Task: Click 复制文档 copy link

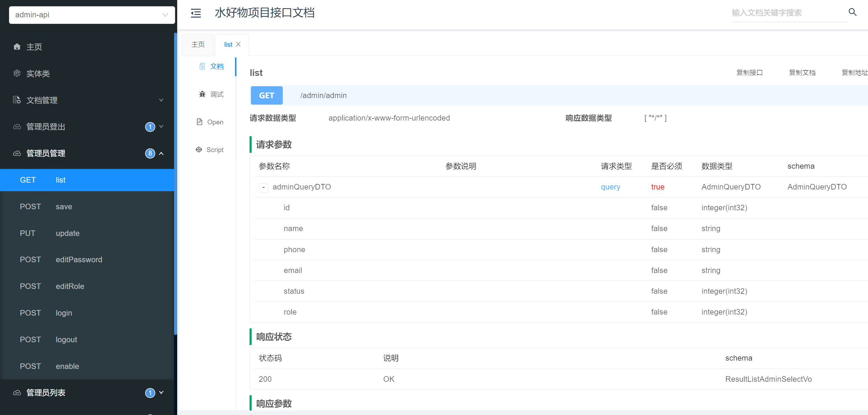Action: coord(802,72)
